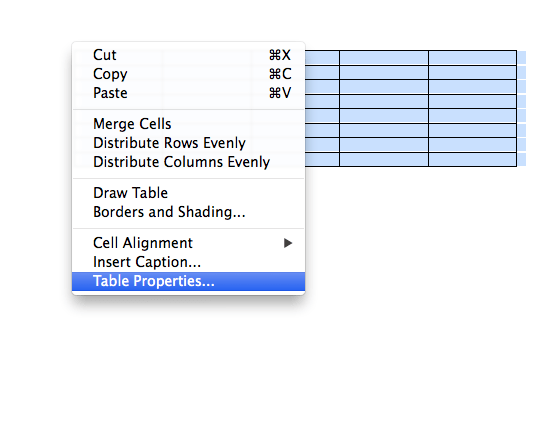555x440 pixels.
Task: Click the bottom-row cell in the middle column
Action: (384, 159)
